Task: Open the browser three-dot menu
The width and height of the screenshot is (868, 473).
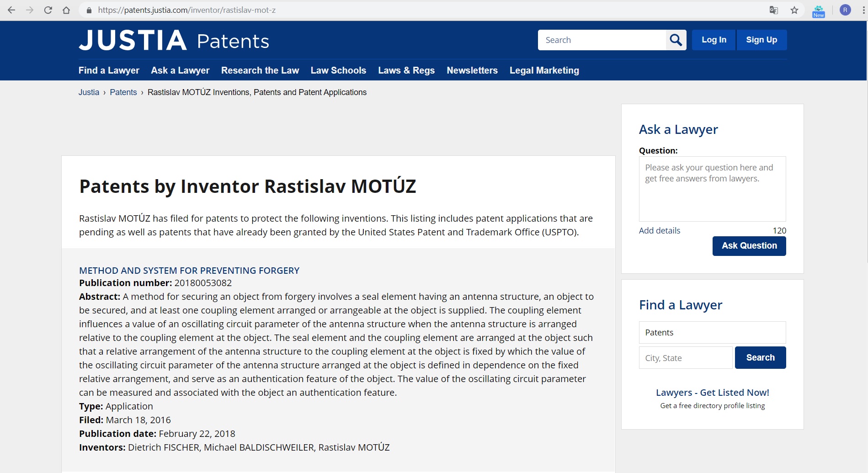Action: click(863, 10)
